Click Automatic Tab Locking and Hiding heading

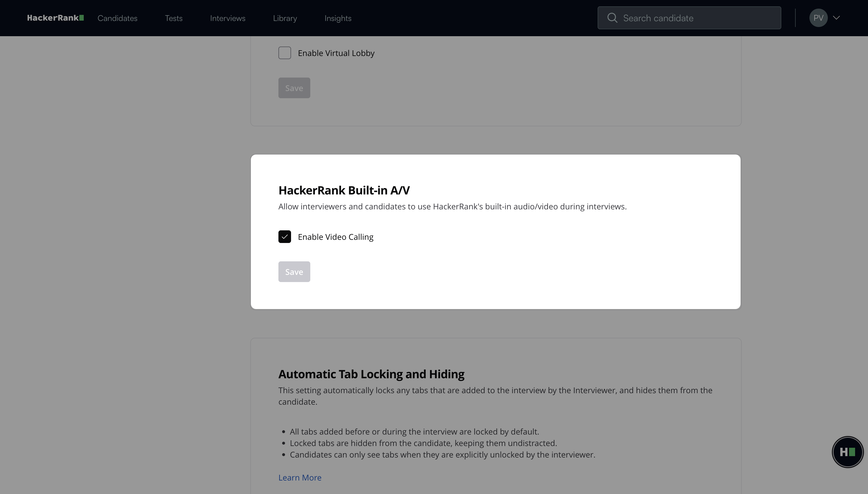[x=371, y=374]
